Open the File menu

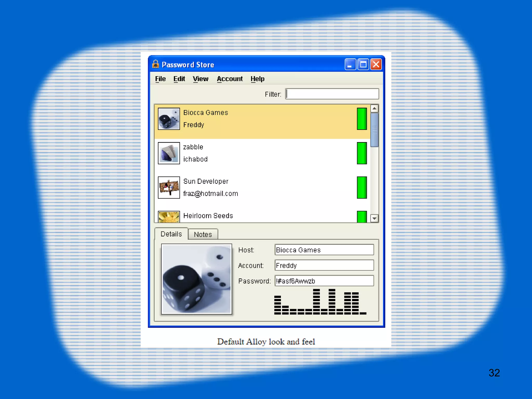pos(160,79)
